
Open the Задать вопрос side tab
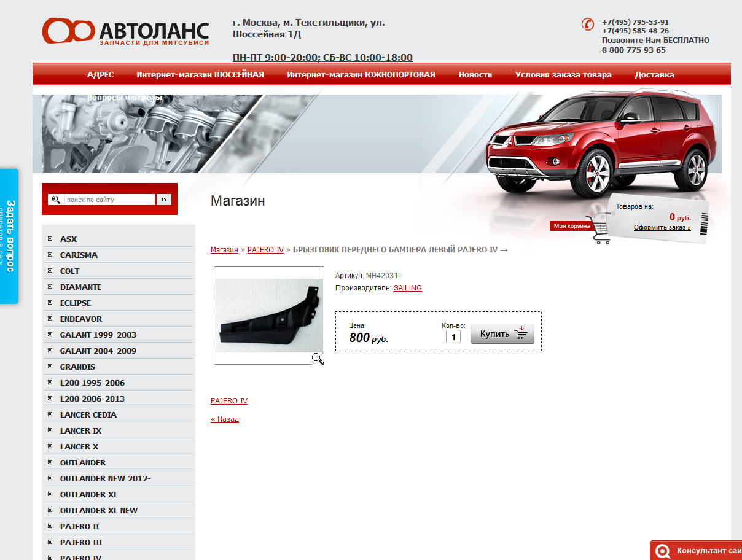pos(9,236)
